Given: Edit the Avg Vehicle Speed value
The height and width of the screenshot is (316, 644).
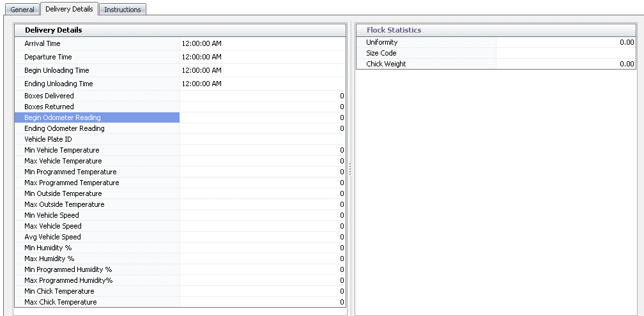Looking at the screenshot, I should point(262,237).
